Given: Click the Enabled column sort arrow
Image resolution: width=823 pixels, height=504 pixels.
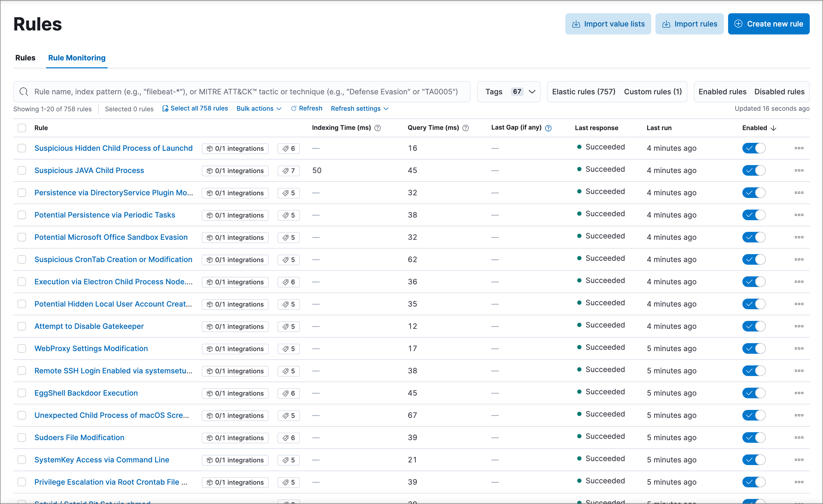Looking at the screenshot, I should tap(773, 128).
